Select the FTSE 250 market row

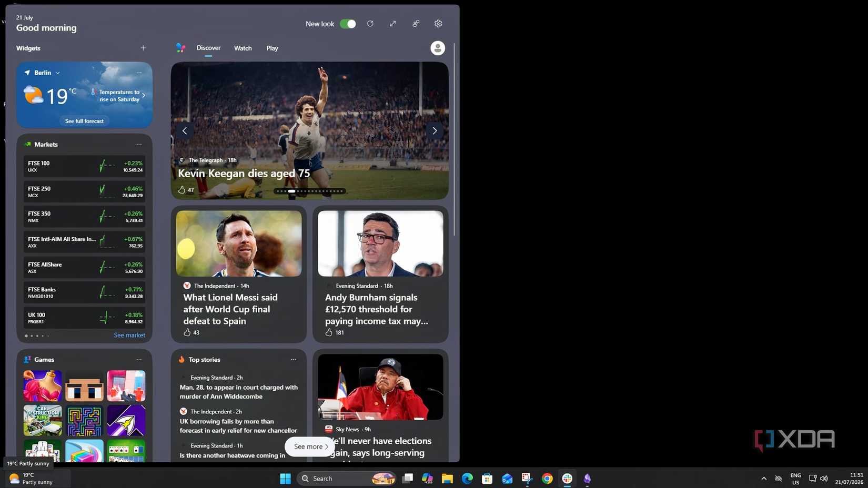coord(84,191)
